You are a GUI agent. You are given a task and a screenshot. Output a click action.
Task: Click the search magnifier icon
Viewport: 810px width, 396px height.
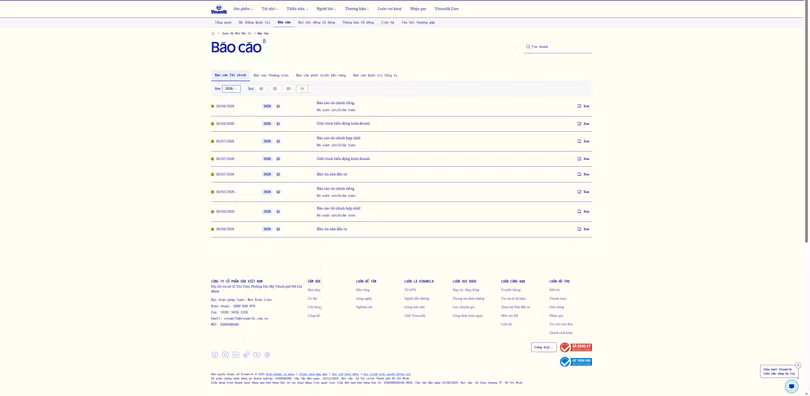(527, 46)
